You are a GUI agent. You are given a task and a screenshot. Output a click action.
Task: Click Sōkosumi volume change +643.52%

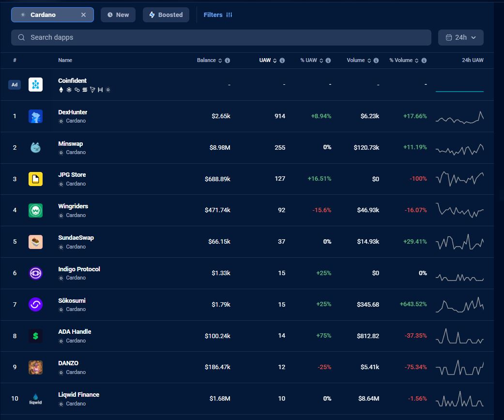(413, 304)
